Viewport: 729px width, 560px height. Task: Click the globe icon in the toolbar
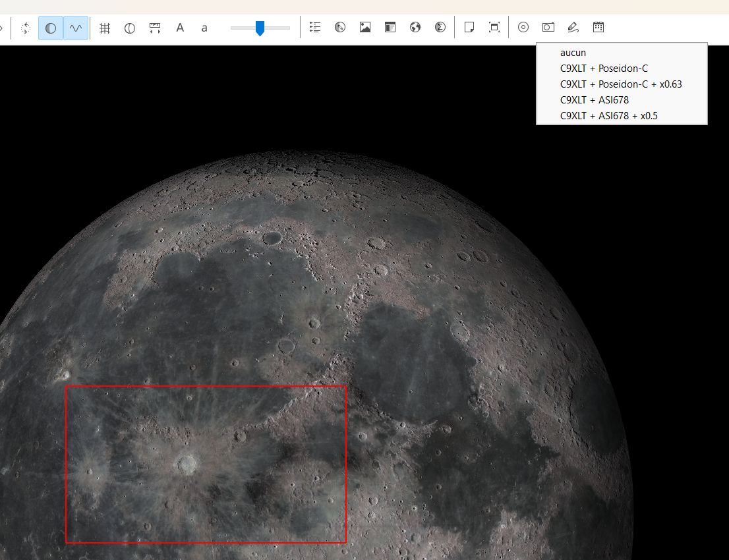[x=415, y=28]
